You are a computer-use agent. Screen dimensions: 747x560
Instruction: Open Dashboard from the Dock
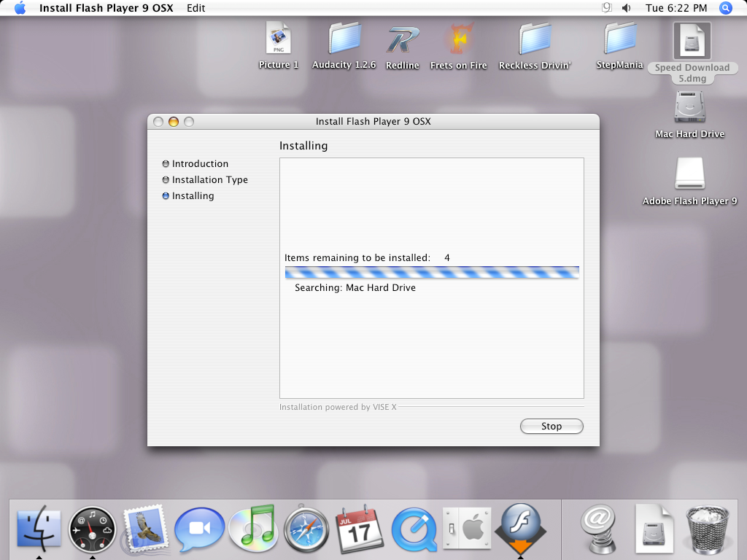[93, 529]
